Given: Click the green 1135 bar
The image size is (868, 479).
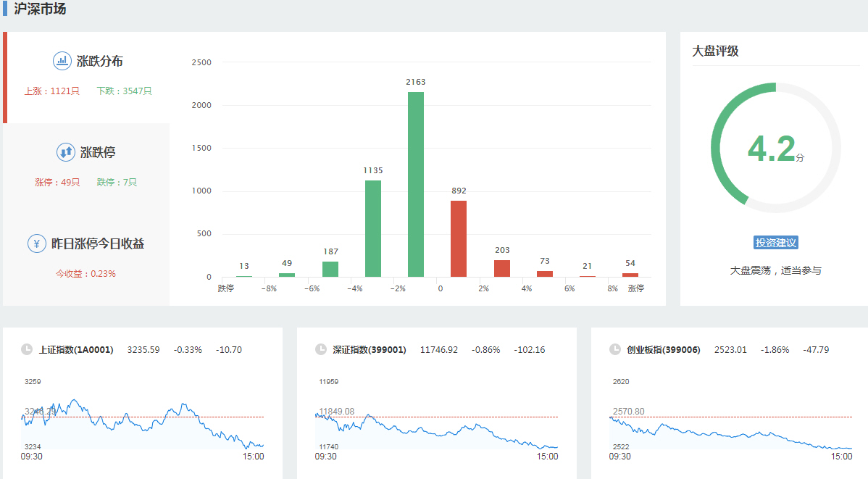Looking at the screenshot, I should 373,228.
